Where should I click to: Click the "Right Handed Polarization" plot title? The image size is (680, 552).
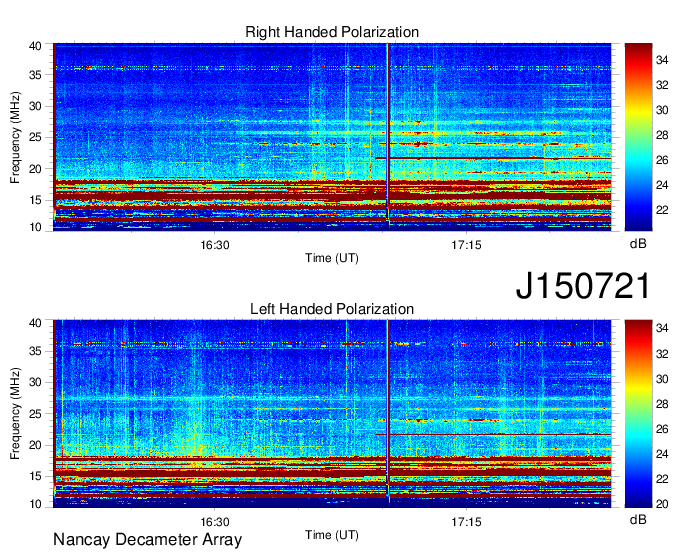point(332,32)
